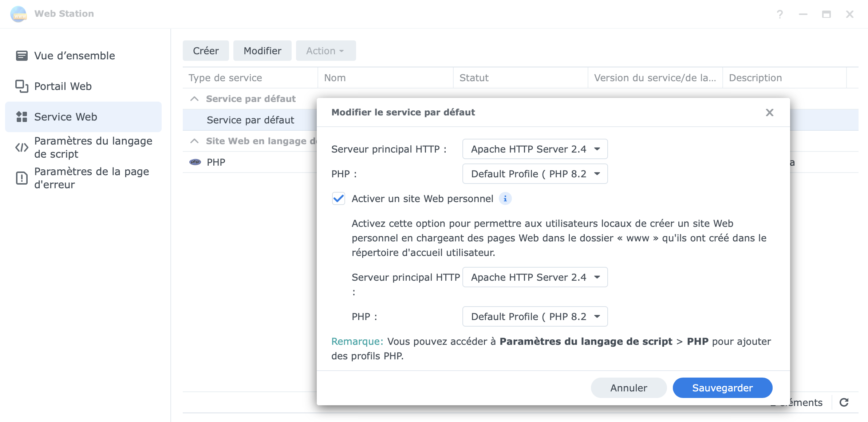Open the help question mark icon
This screenshot has width=868, height=422.
tap(780, 14)
